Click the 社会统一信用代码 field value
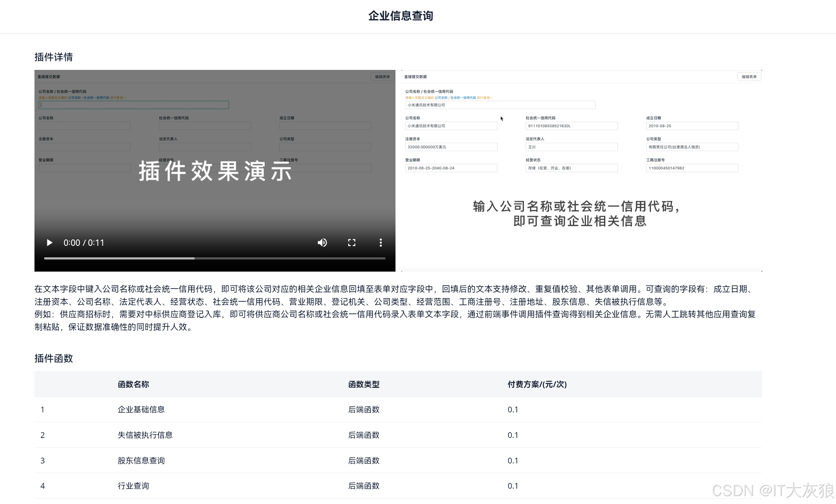 571,126
